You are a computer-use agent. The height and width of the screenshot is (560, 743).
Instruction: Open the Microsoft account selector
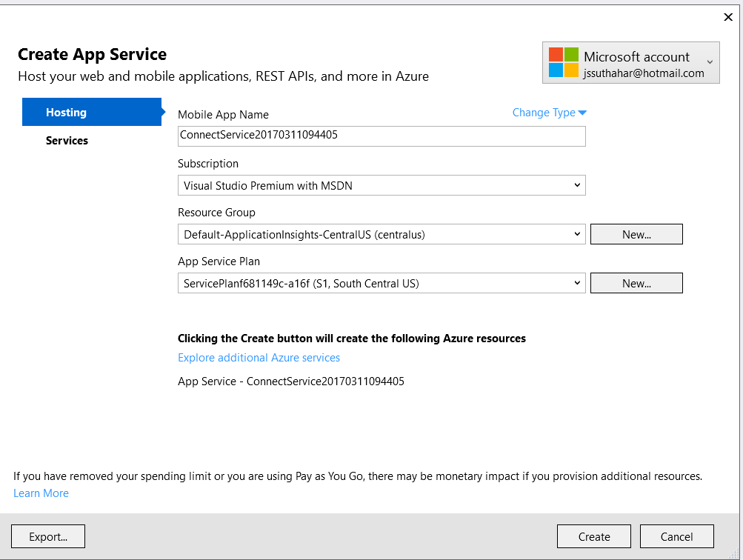630,62
